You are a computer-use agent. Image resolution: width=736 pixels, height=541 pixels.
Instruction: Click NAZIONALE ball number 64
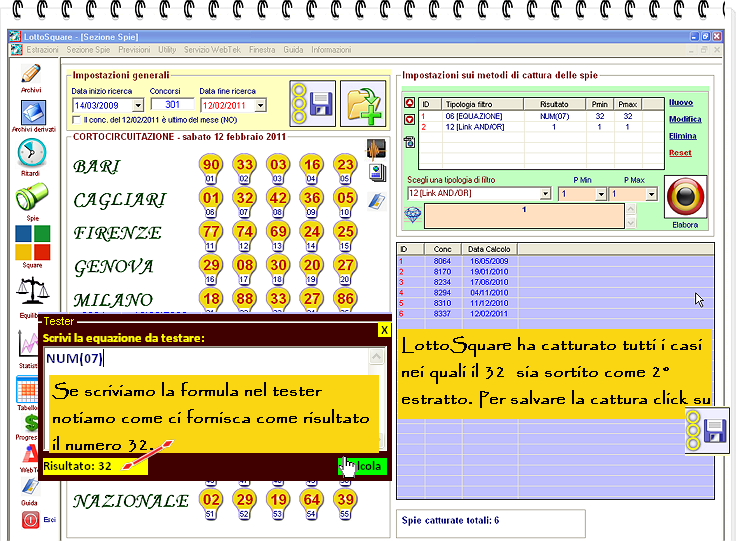(x=312, y=500)
